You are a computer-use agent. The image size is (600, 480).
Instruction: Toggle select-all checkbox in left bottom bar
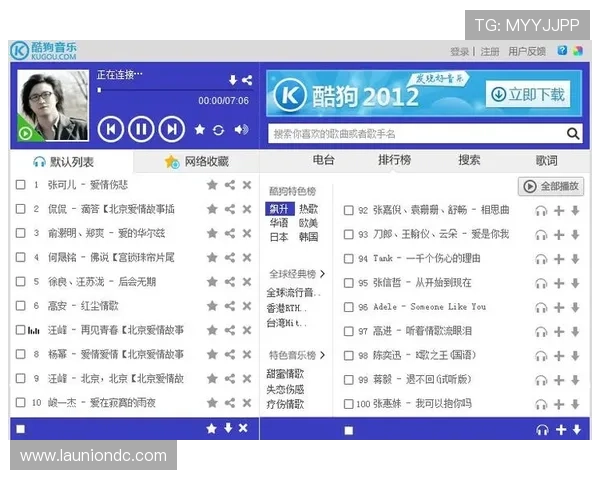(21, 429)
